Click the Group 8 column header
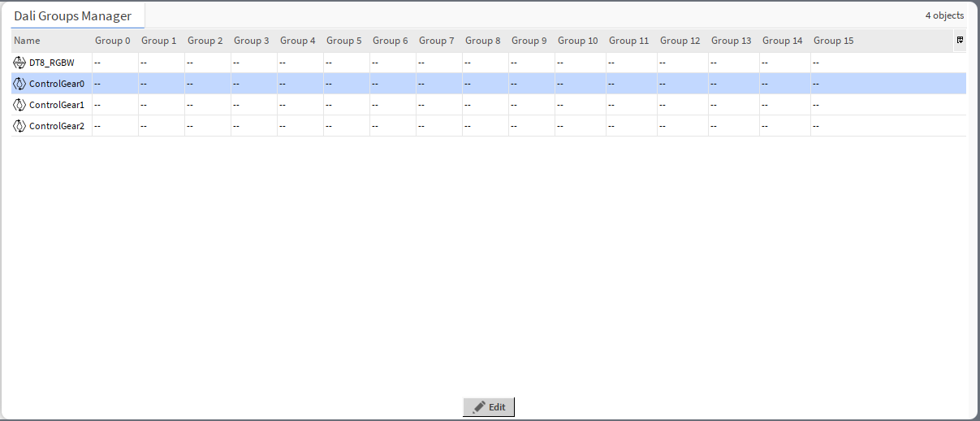Image resolution: width=980 pixels, height=421 pixels. coord(486,41)
